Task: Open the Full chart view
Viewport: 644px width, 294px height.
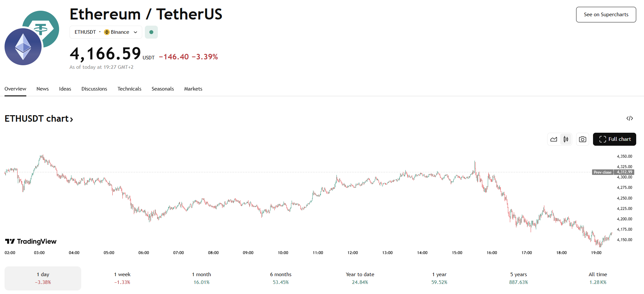Action: point(614,139)
